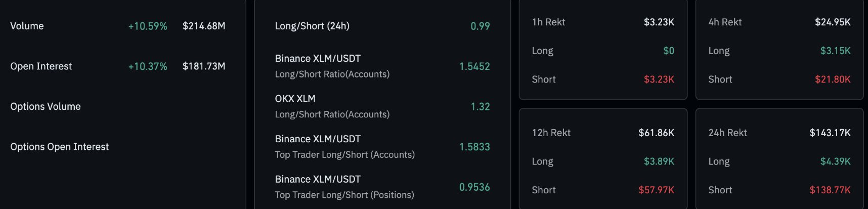Click the +10.37% open interest change
This screenshot has height=209, width=868.
click(148, 66)
